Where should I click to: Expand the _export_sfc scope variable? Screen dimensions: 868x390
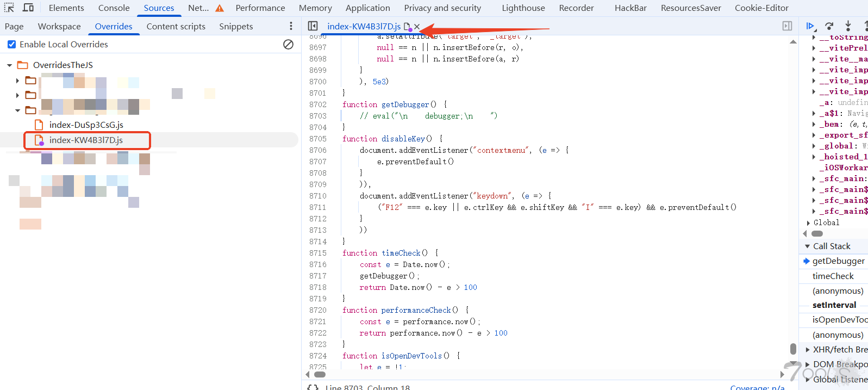[x=814, y=135]
